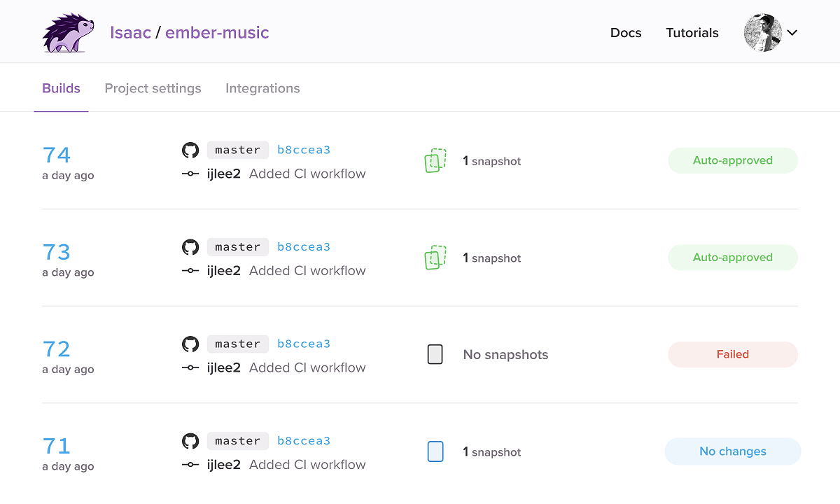Click the commit icon beside ijlee2 in build 71

pyautogui.click(x=190, y=465)
